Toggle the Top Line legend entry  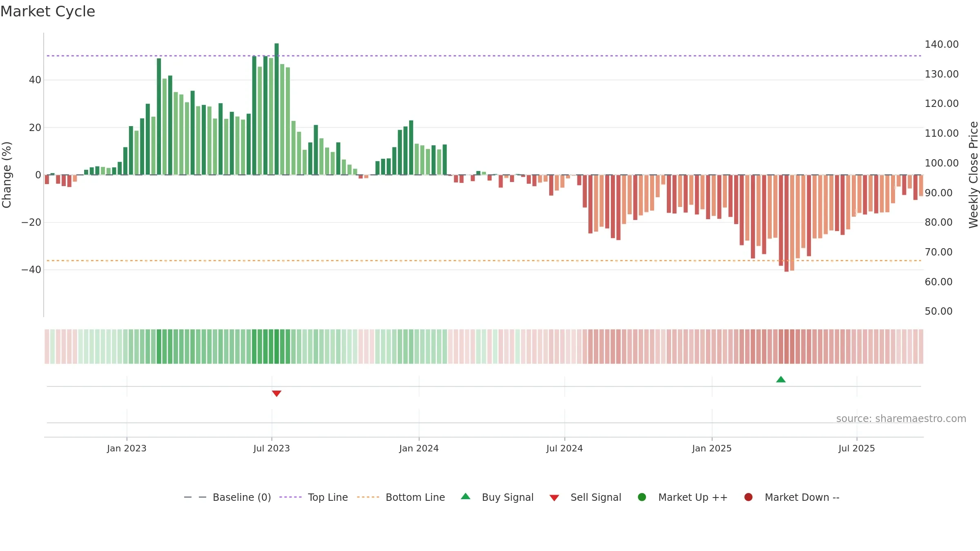click(x=314, y=497)
